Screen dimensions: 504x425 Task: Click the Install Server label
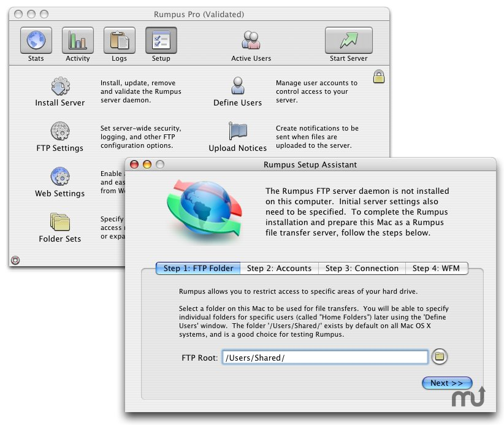pyautogui.click(x=60, y=103)
